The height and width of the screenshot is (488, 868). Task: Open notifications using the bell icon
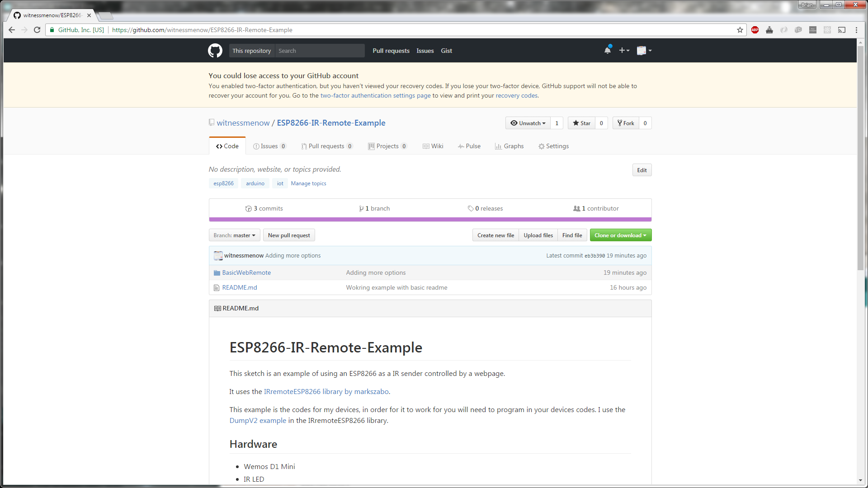[607, 50]
